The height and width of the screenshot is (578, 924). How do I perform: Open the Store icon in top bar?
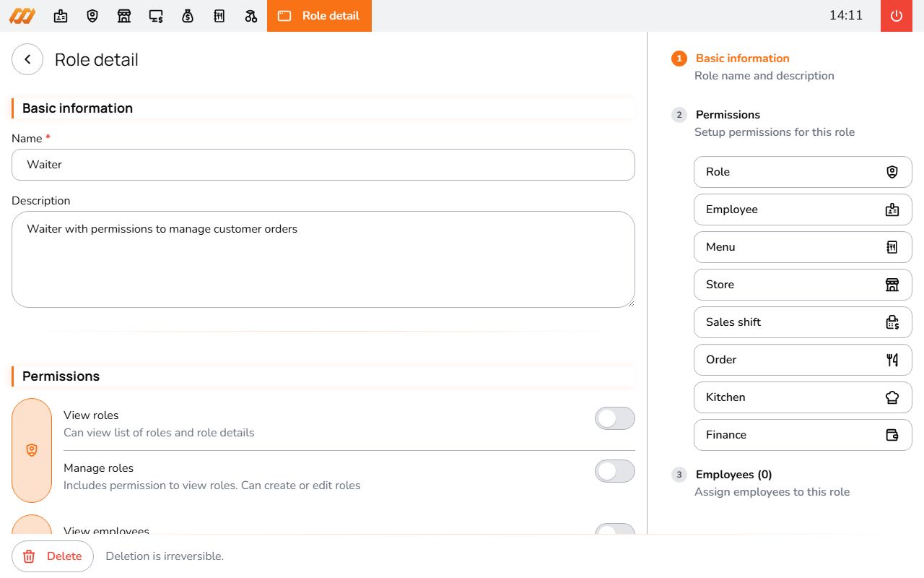(x=124, y=16)
